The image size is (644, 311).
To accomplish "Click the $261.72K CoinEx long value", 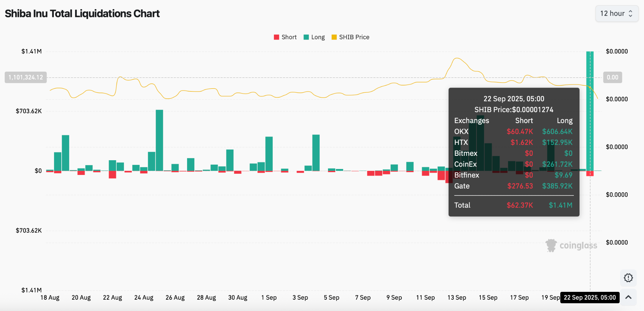I will click(x=557, y=164).
